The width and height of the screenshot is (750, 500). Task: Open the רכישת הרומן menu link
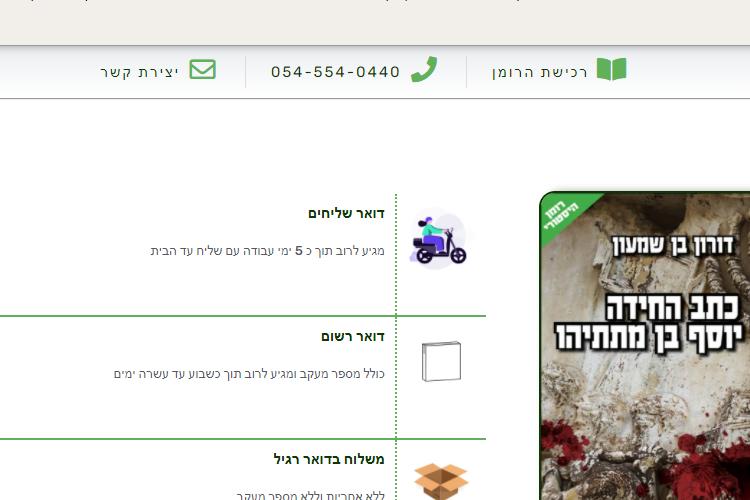(x=540, y=72)
